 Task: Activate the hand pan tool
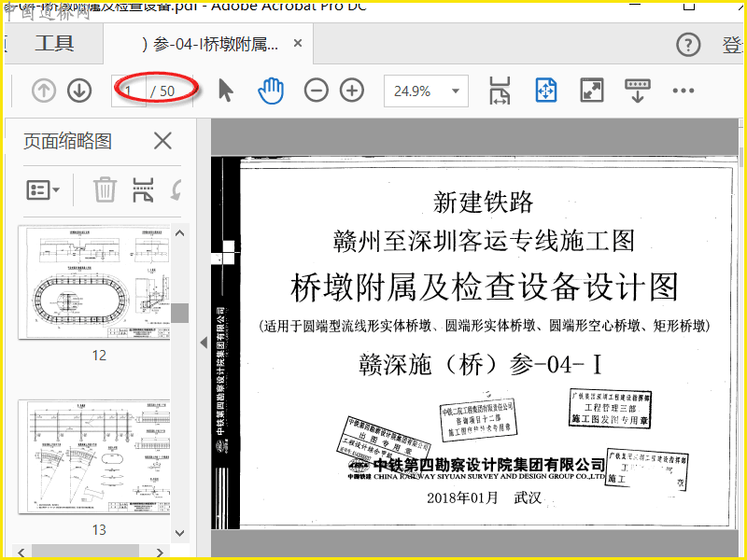(x=271, y=91)
